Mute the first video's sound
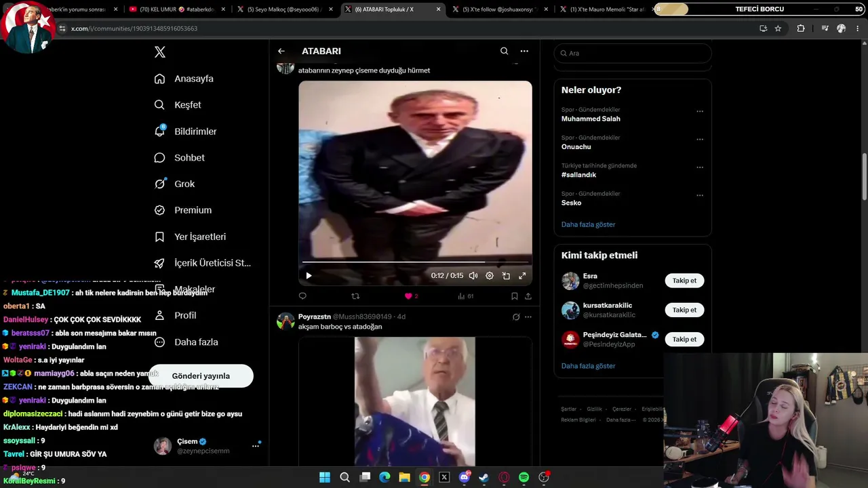The image size is (868, 488). (473, 276)
